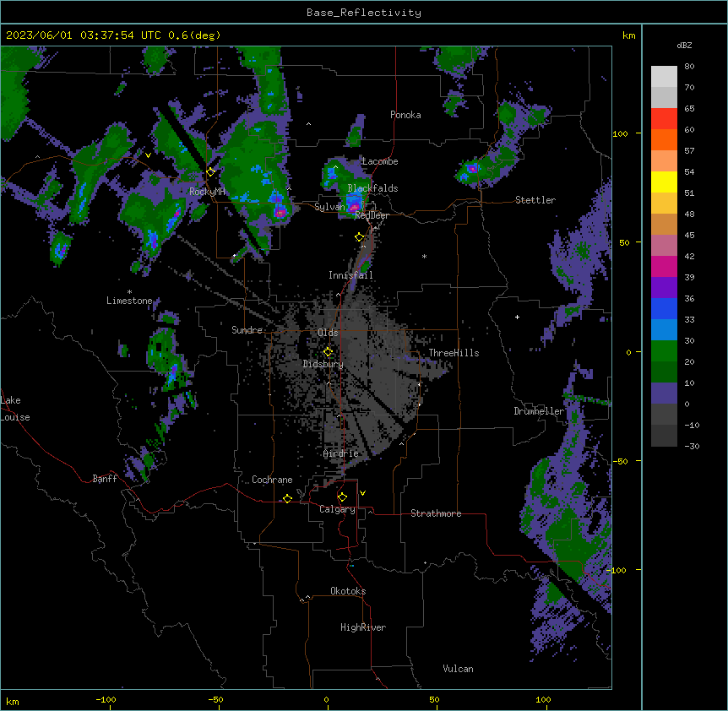This screenshot has height=711, width=728.
Task: Click the white plus marker north of Drumheller
Action: 517,317
